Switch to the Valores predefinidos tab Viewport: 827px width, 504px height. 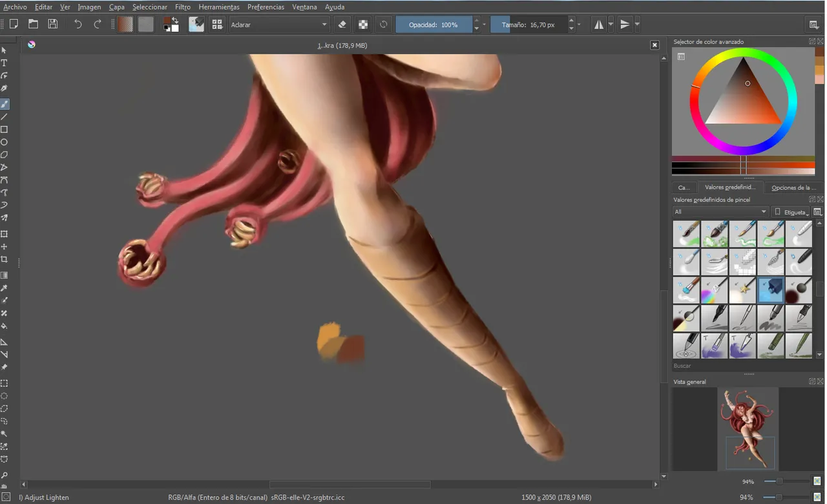click(x=730, y=187)
